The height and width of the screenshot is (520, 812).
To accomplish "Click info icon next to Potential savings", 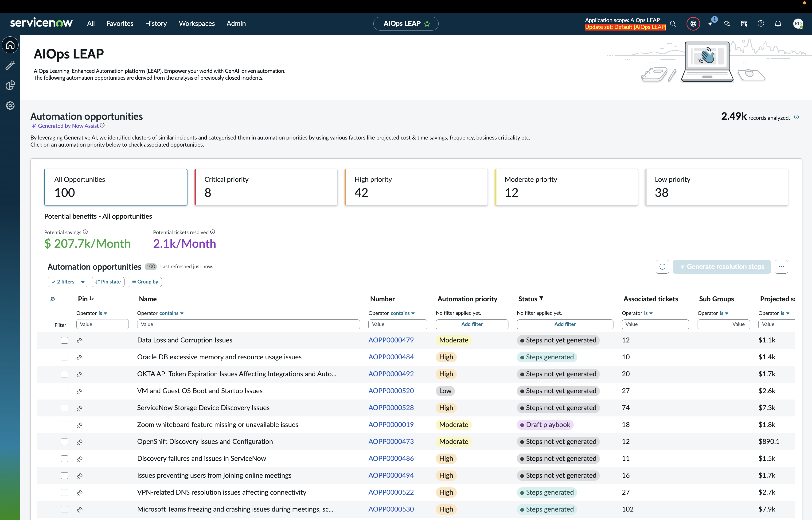I will (86, 232).
